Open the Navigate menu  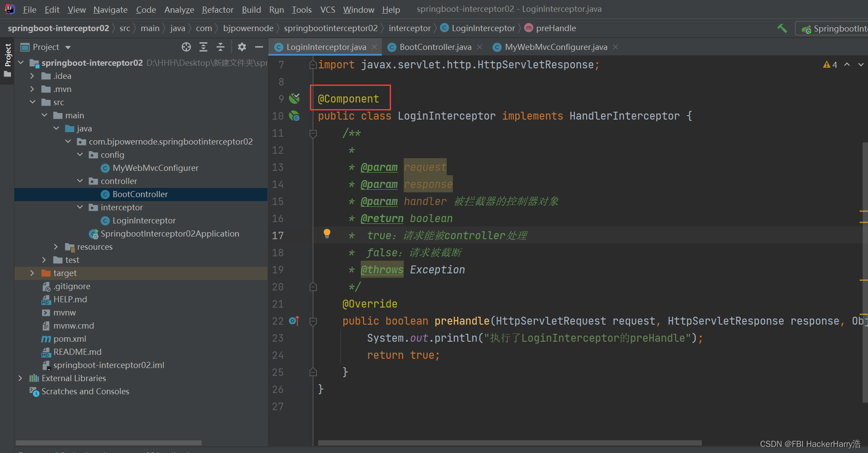coord(110,9)
